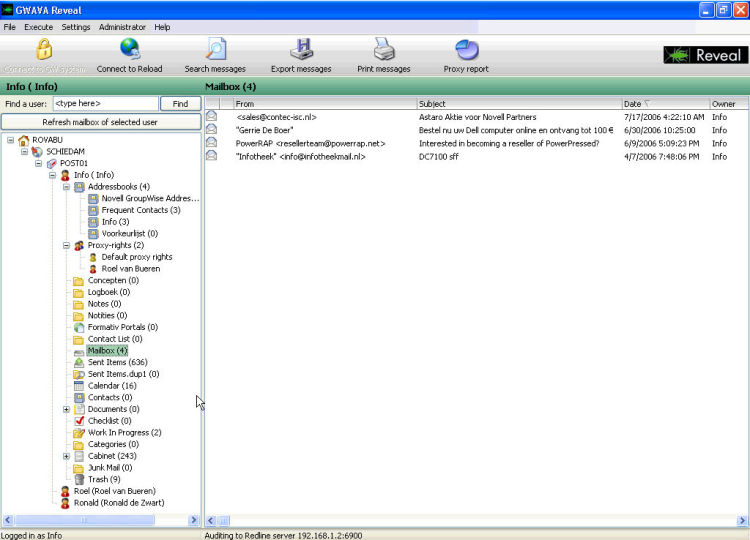Click the Checklist red checkmark icon
750x540 pixels.
(79, 421)
